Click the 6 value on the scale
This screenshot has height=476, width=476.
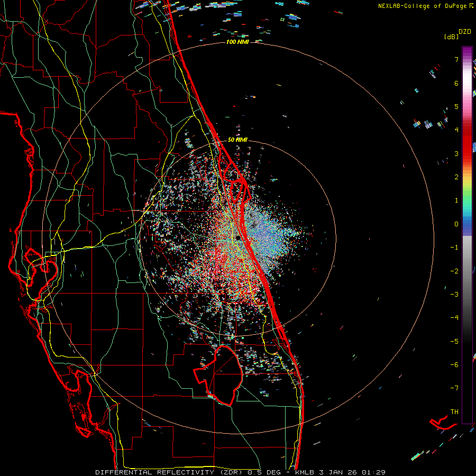pos(456,83)
